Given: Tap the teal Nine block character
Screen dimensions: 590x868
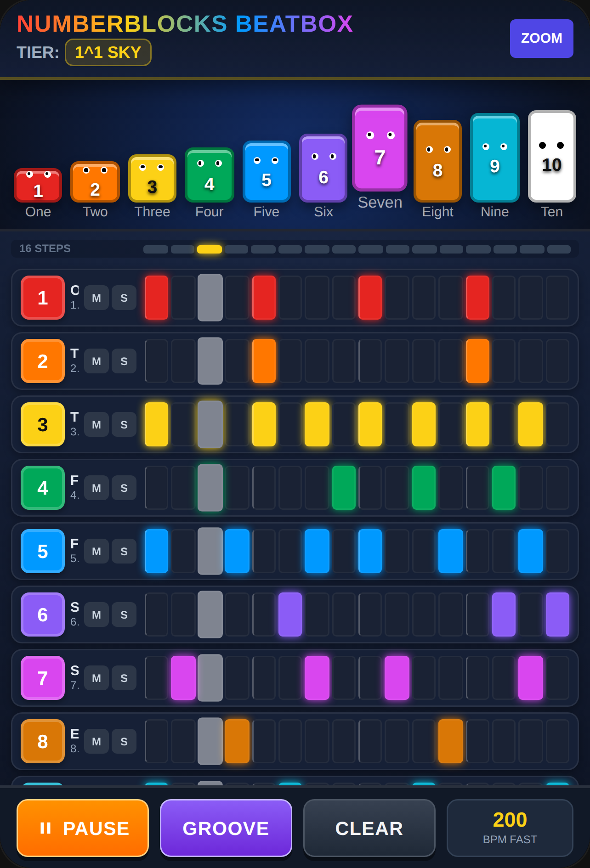Looking at the screenshot, I should tap(494, 158).
